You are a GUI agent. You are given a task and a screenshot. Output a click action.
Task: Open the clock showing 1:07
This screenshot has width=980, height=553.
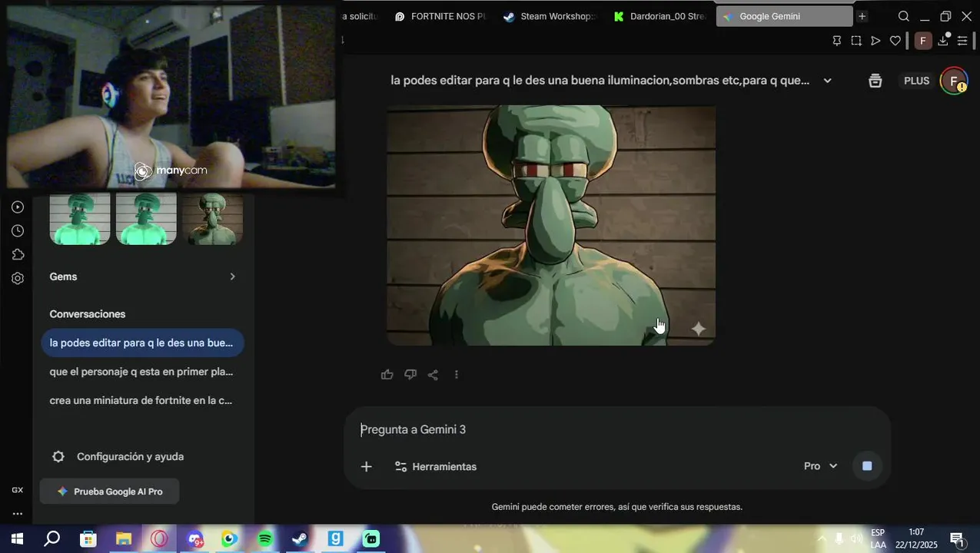[x=916, y=539]
